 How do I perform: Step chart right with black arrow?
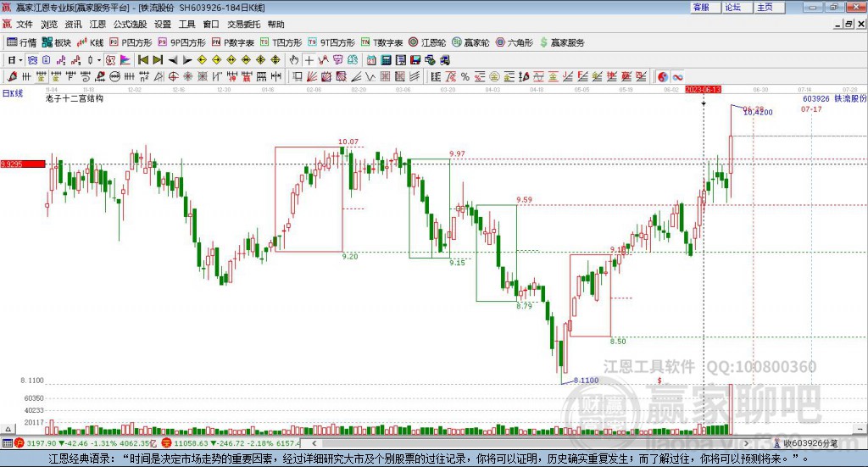(187, 60)
